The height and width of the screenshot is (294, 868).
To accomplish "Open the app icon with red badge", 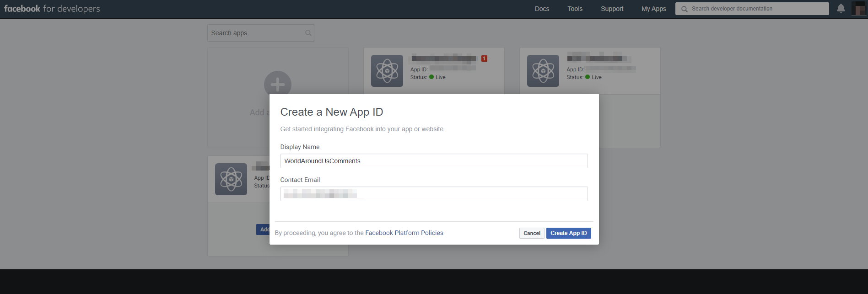I will pyautogui.click(x=387, y=71).
